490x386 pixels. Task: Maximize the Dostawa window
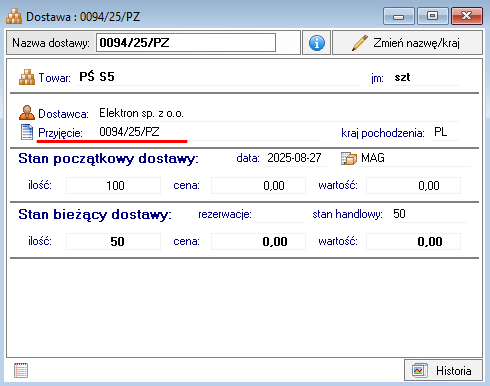pyautogui.click(x=433, y=16)
